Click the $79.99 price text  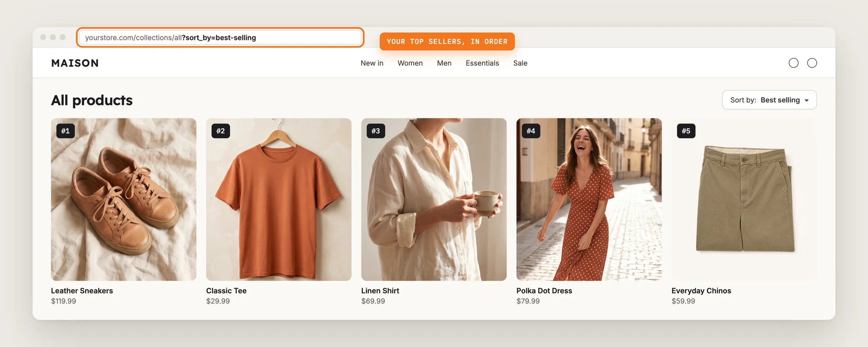click(x=528, y=301)
